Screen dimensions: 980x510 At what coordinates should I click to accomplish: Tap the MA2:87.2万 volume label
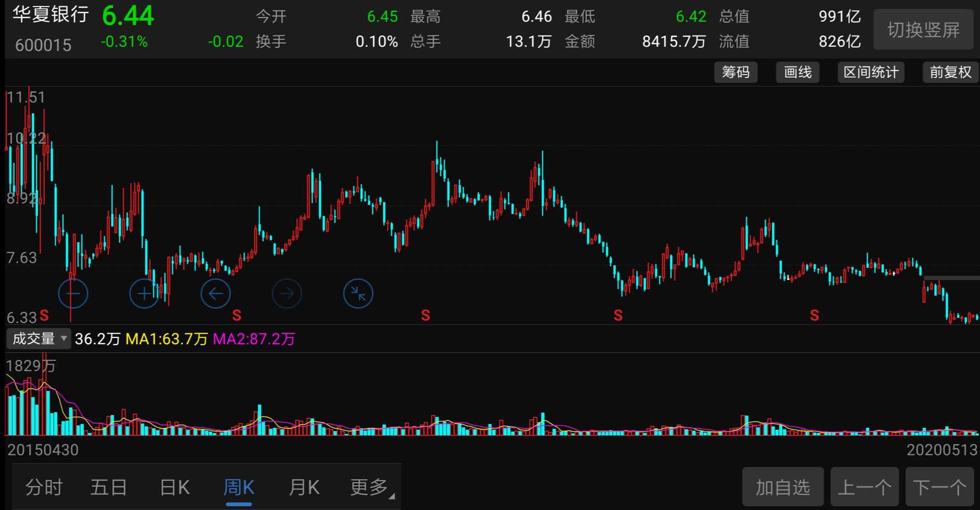coord(254,339)
